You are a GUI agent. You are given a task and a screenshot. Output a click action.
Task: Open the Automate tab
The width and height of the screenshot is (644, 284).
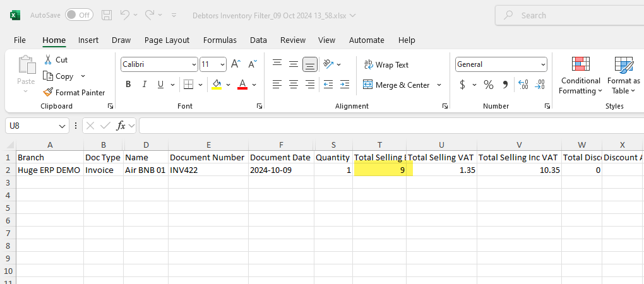(x=366, y=40)
